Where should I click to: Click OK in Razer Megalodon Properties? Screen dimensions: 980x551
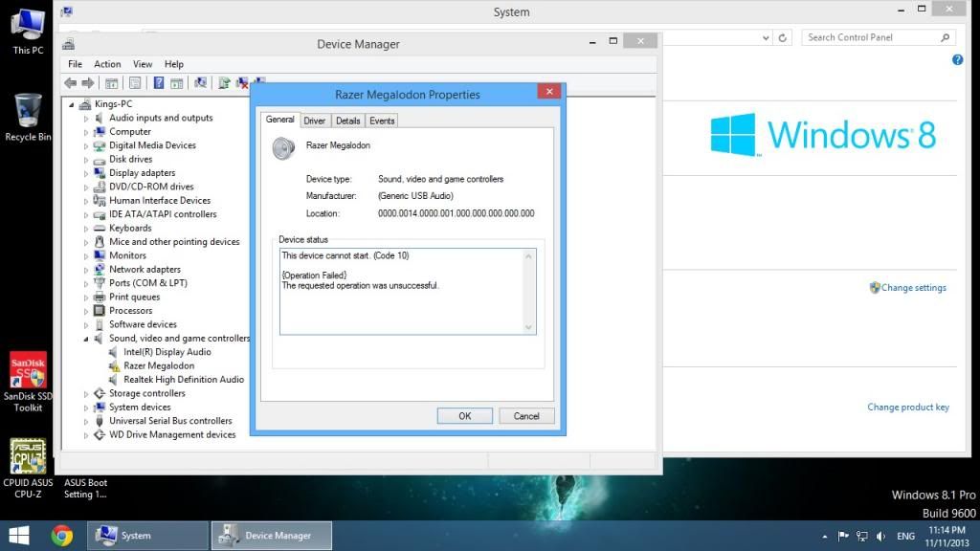pyautogui.click(x=465, y=416)
